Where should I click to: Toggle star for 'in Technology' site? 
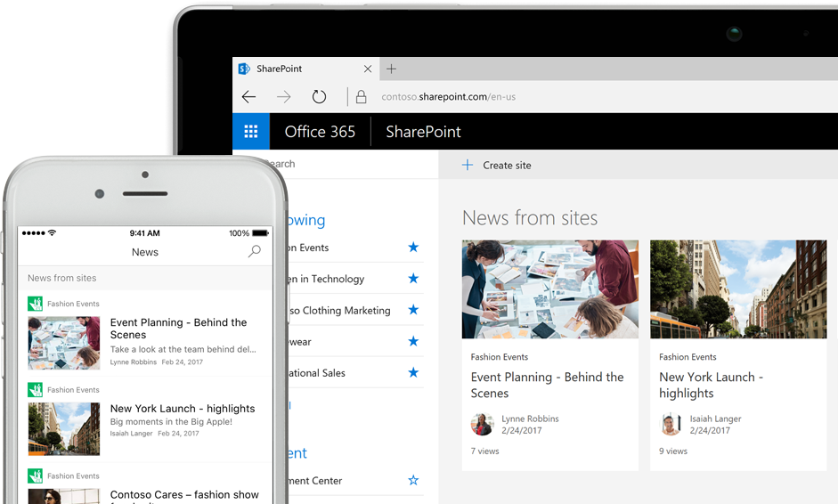(x=413, y=278)
